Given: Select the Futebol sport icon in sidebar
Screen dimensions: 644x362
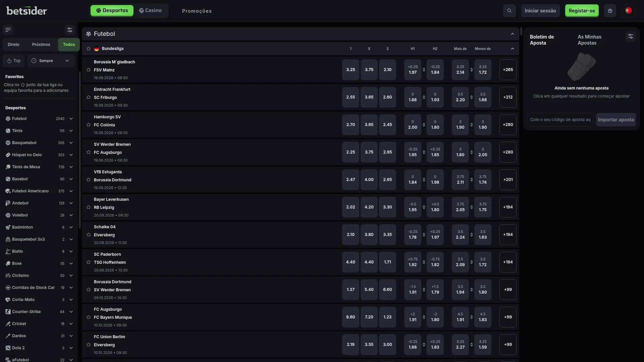Looking at the screenshot, I should click(x=8, y=119).
